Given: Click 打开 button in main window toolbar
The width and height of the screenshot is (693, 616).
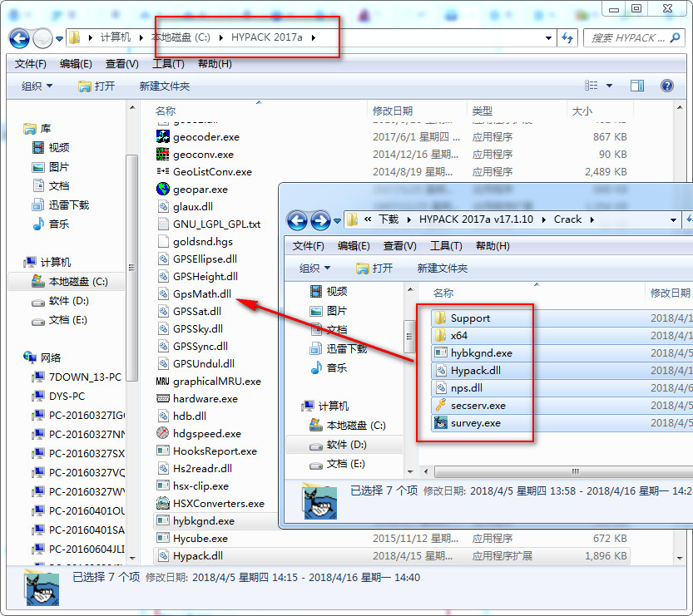Looking at the screenshot, I should point(97,86).
